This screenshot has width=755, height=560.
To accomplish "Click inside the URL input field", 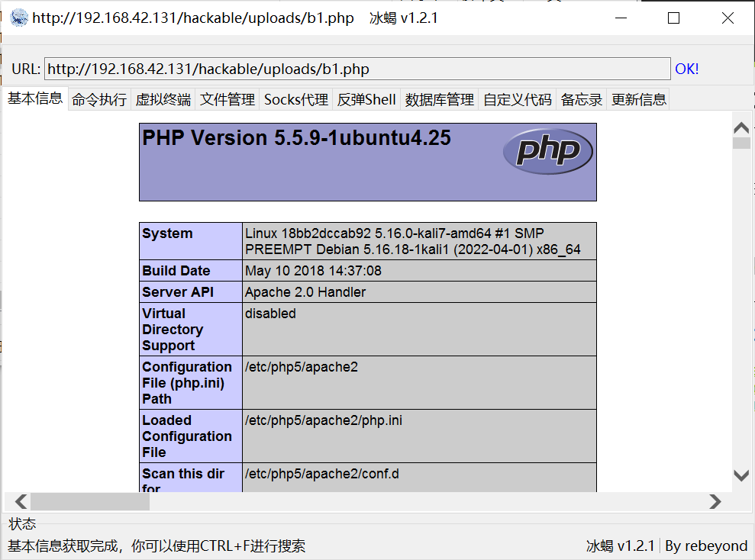I will (x=357, y=69).
